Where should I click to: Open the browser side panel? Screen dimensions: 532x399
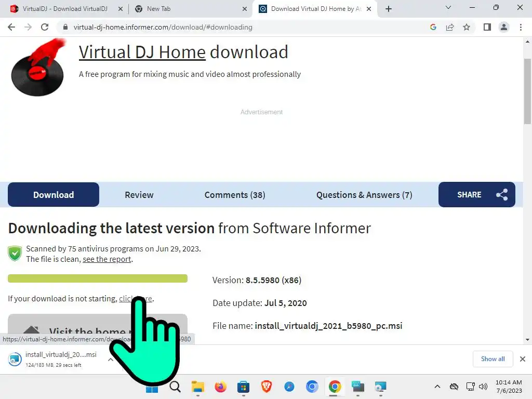pos(487,27)
